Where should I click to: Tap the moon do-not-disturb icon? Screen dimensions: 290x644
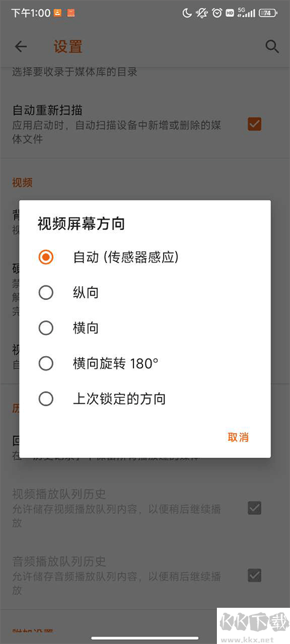[x=187, y=13]
